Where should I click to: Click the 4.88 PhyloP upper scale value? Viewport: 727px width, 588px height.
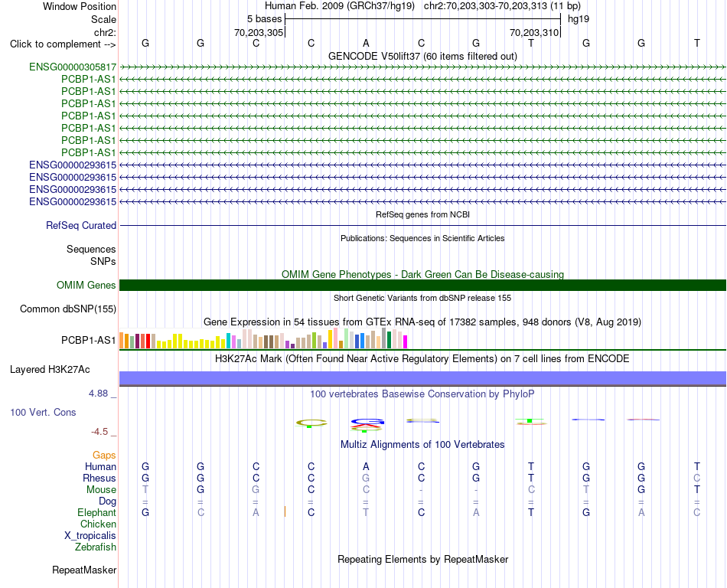pos(98,394)
